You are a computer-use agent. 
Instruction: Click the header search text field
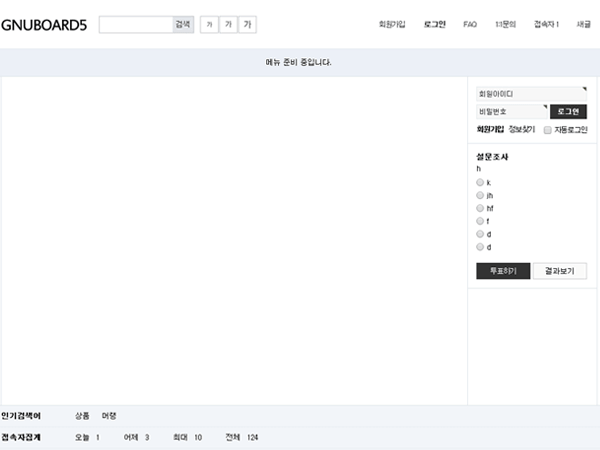136,24
